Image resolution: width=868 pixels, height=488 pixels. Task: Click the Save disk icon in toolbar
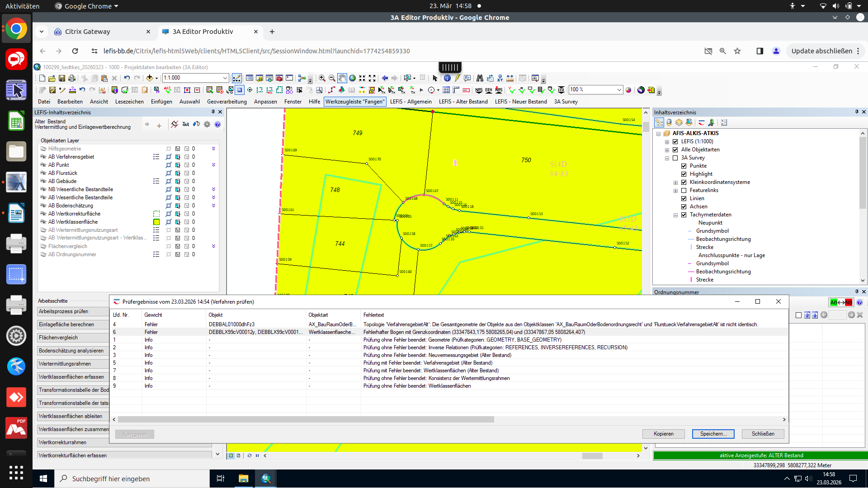(x=62, y=78)
